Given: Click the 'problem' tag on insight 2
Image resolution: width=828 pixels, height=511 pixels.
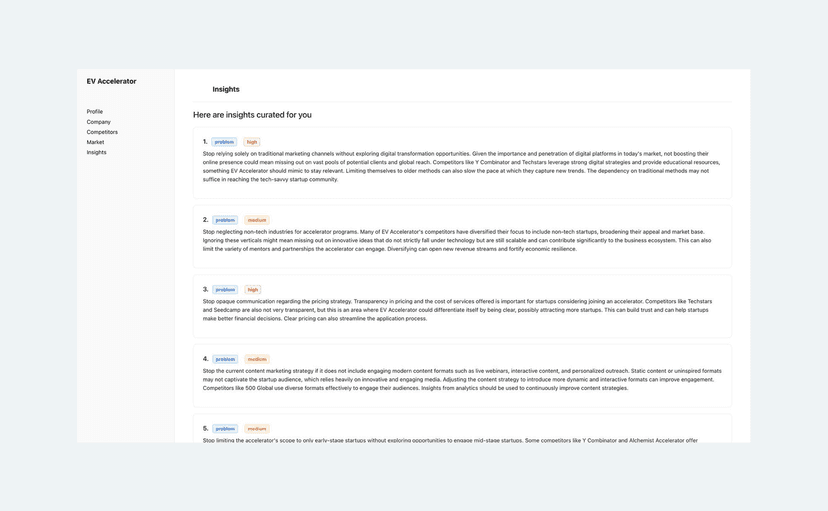Looking at the screenshot, I should 225,220.
